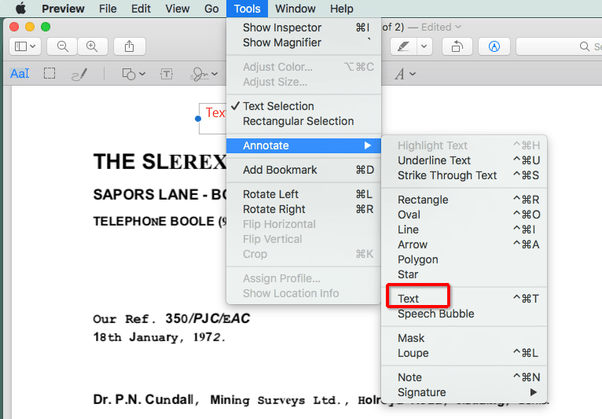Click the '18th January, 1972.' line
602x419 pixels.
pos(159,337)
